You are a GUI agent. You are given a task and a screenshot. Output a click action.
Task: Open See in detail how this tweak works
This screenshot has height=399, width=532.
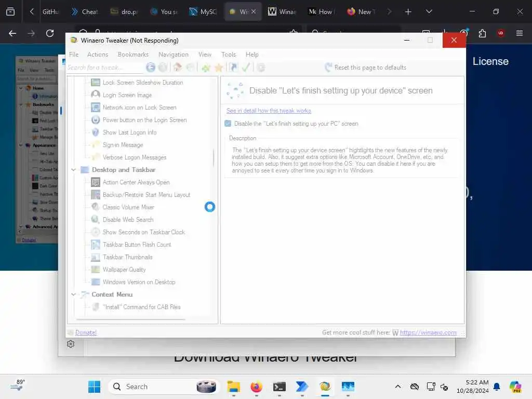pos(269,111)
